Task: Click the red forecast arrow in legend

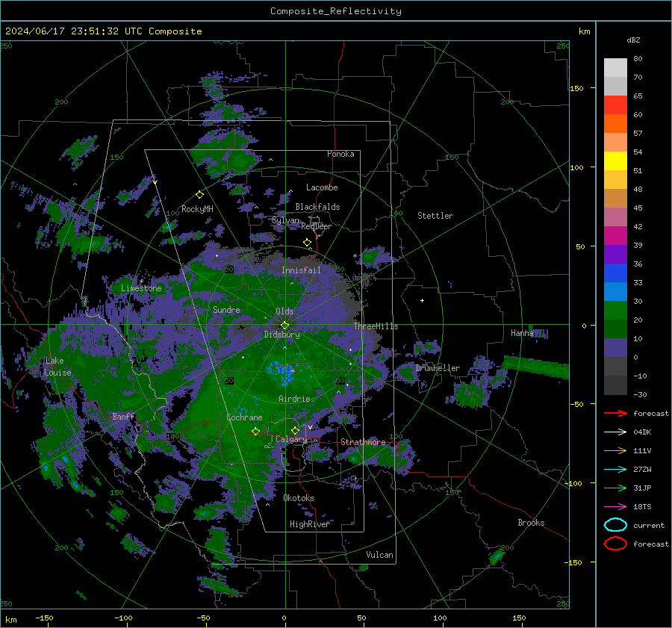Action: click(615, 413)
